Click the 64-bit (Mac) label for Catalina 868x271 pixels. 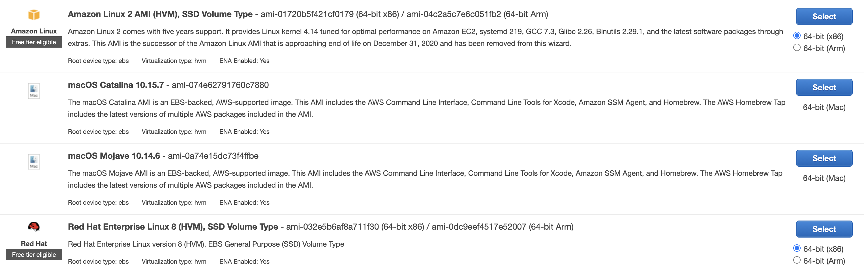[x=824, y=107]
